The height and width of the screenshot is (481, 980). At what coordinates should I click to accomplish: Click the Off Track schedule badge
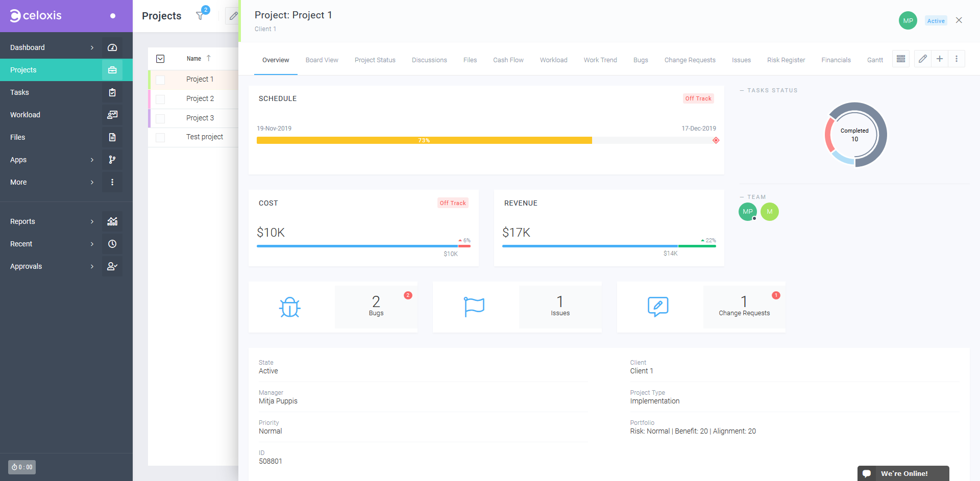tap(698, 98)
